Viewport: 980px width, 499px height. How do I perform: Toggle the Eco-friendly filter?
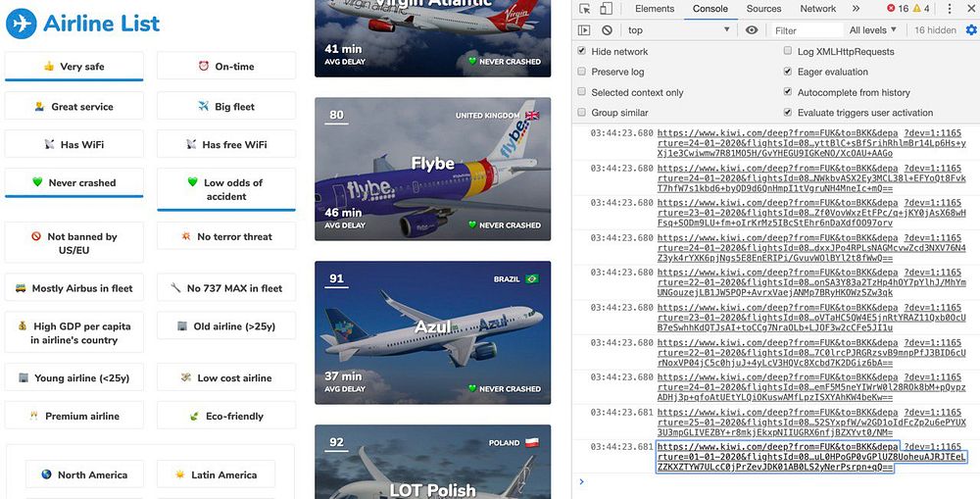click(x=226, y=416)
